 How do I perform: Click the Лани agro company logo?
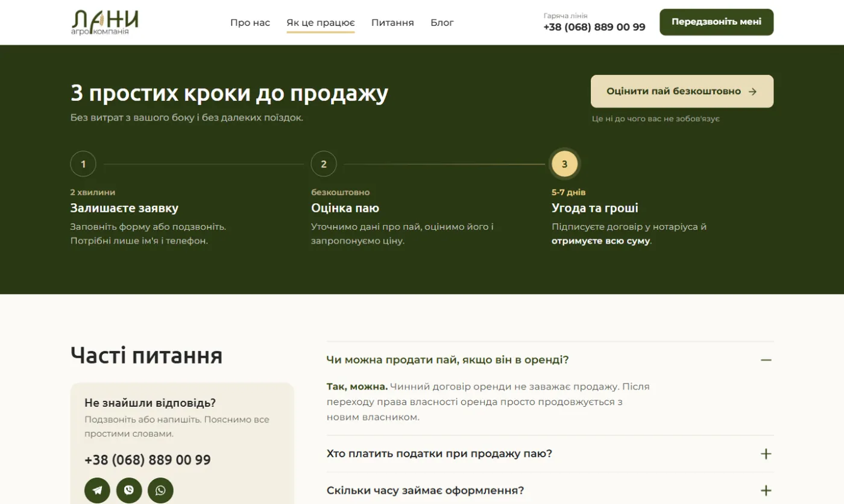pyautogui.click(x=105, y=22)
